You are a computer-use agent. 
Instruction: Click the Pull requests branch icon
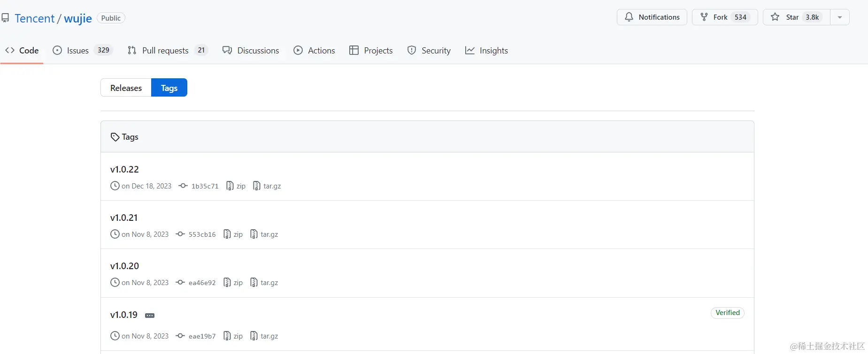pos(132,50)
